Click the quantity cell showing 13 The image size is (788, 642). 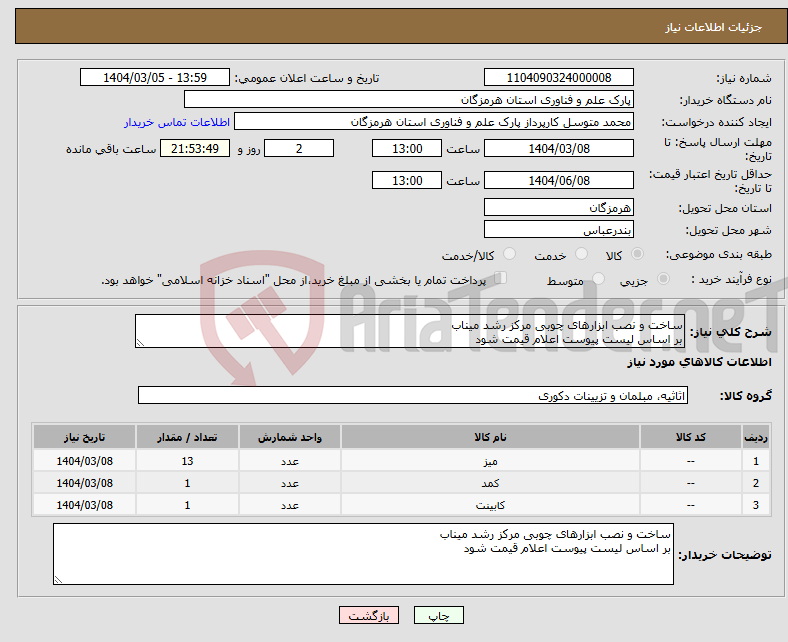point(187,461)
